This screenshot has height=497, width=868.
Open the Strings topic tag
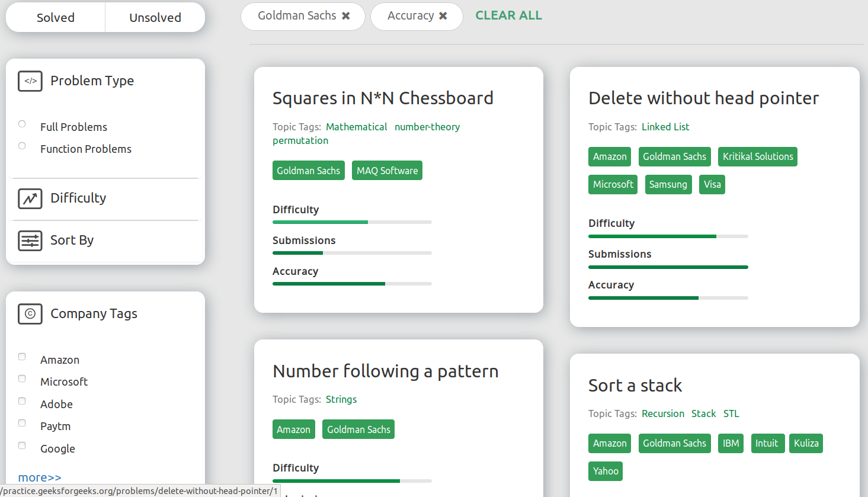[x=341, y=399]
